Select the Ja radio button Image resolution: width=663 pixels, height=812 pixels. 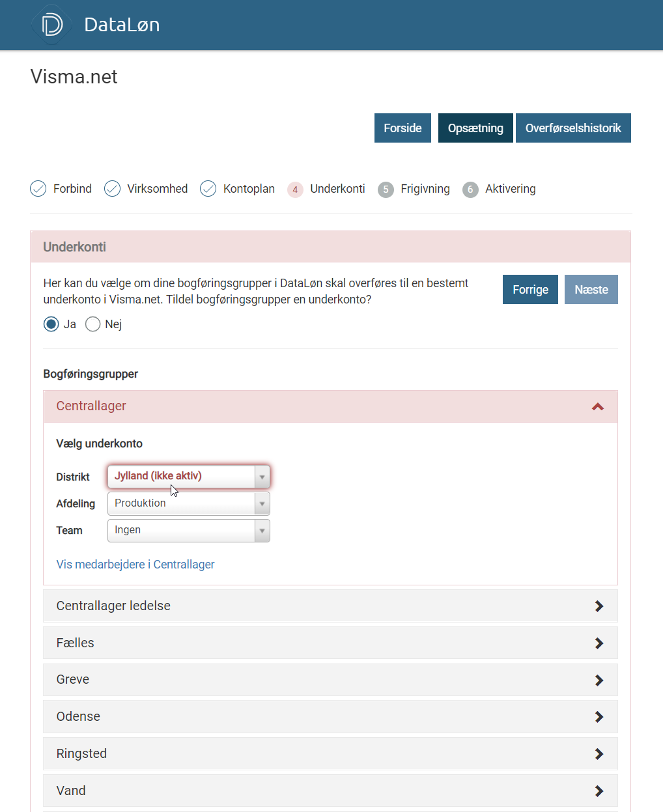(x=51, y=324)
